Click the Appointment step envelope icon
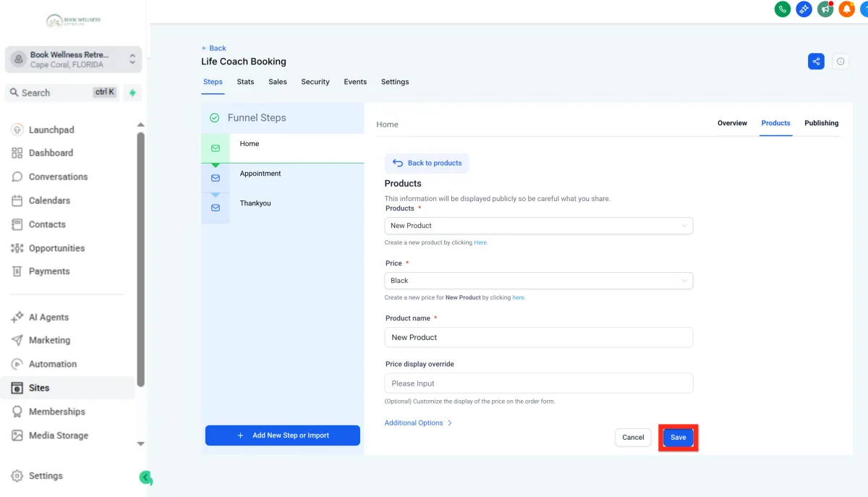The height and width of the screenshot is (497, 868). click(216, 178)
